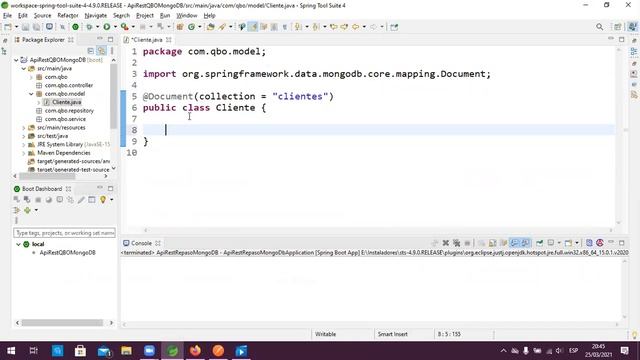Screen dimensions: 640x360
Task: Collapse the local node in Boot Dashboard
Action: click(18, 244)
